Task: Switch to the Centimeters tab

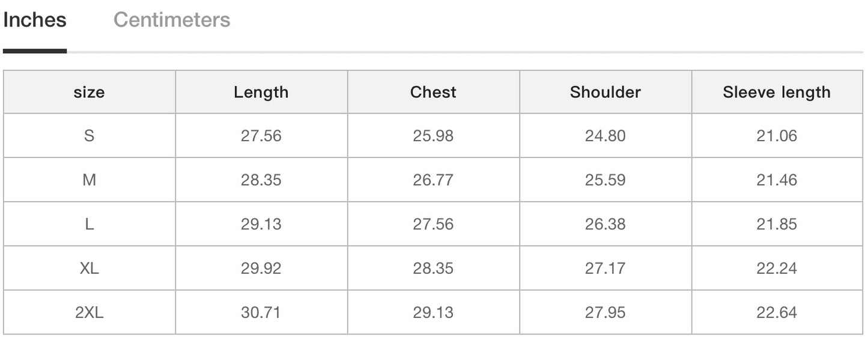Action: tap(171, 20)
